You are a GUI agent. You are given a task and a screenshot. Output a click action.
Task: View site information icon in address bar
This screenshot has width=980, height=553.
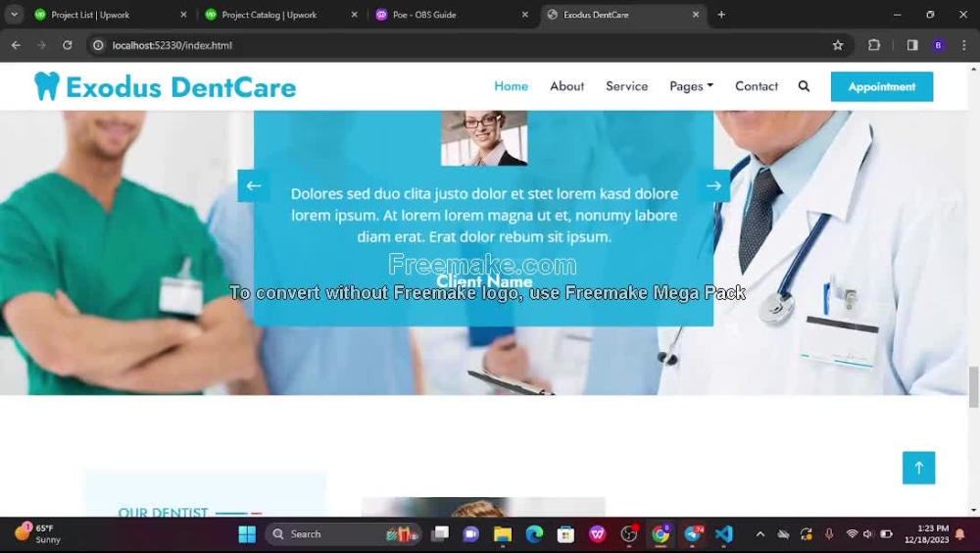pos(98,45)
